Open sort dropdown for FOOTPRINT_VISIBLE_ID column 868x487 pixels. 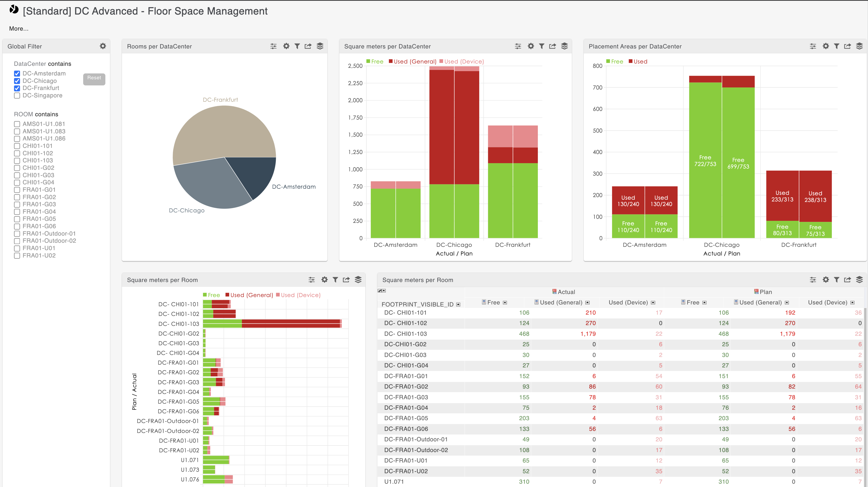458,304
